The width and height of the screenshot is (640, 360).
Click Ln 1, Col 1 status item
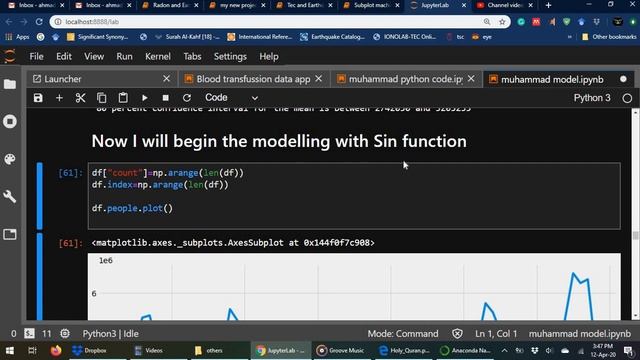[496, 333]
